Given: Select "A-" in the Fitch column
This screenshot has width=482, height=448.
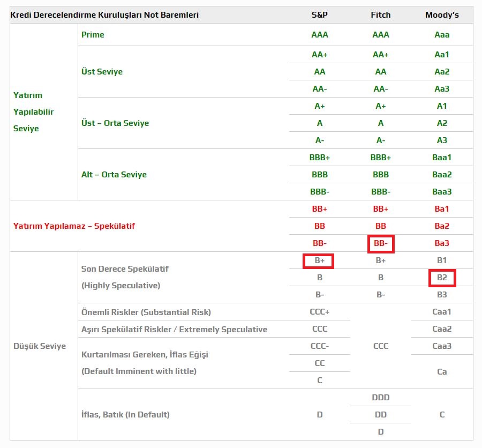Looking at the screenshot, I should point(381,140).
